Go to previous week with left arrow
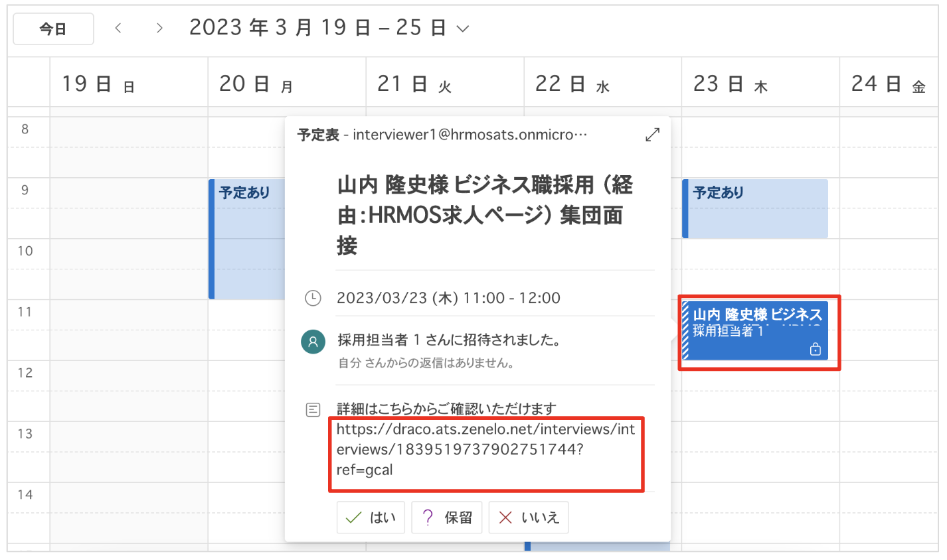 pyautogui.click(x=118, y=28)
